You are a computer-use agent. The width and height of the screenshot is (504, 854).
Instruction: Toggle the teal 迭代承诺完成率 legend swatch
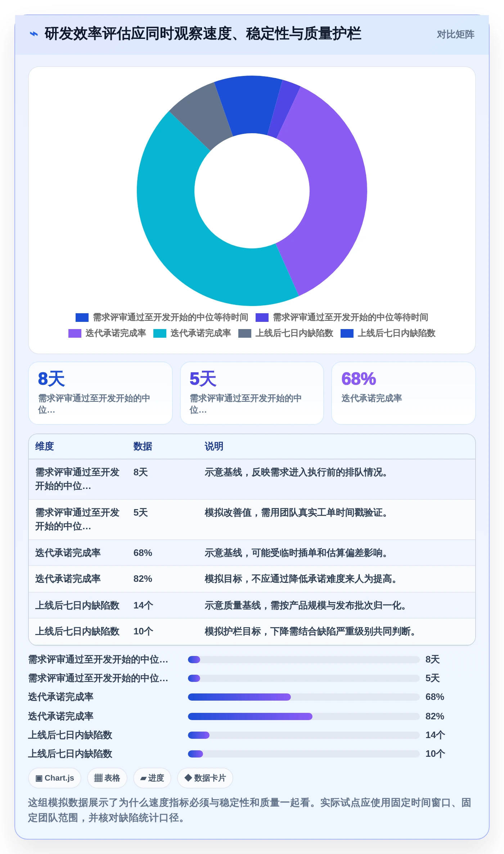pos(160,333)
